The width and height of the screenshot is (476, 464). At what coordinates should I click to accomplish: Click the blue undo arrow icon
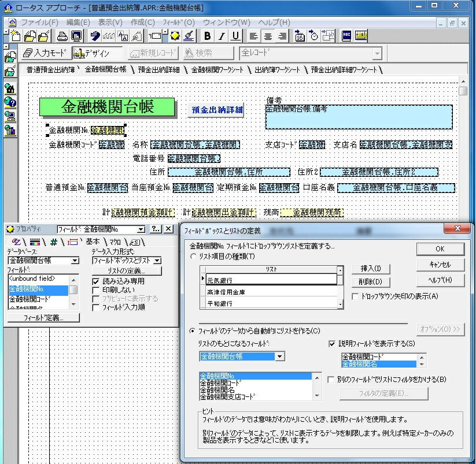(95, 36)
